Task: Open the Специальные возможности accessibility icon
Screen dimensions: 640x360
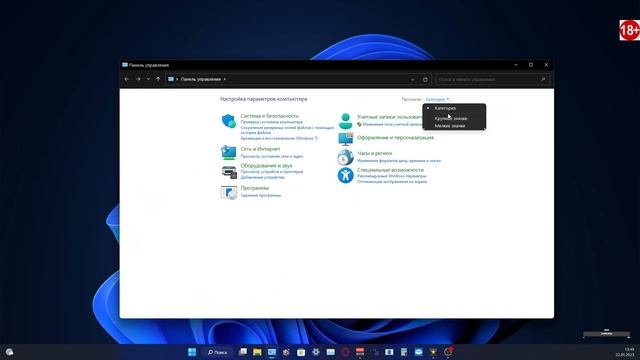Action: (x=345, y=176)
